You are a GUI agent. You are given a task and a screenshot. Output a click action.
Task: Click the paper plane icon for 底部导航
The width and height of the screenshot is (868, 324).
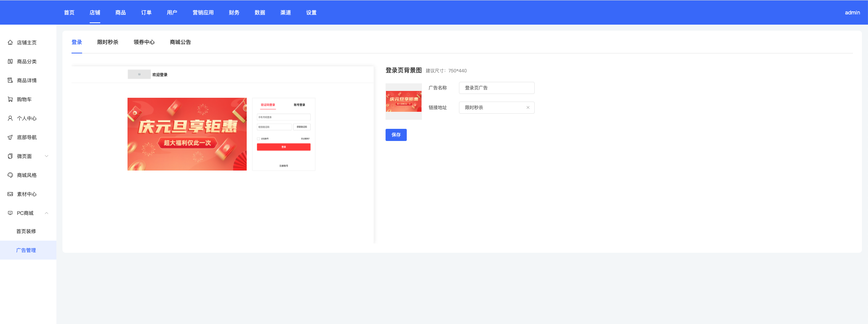click(x=10, y=137)
